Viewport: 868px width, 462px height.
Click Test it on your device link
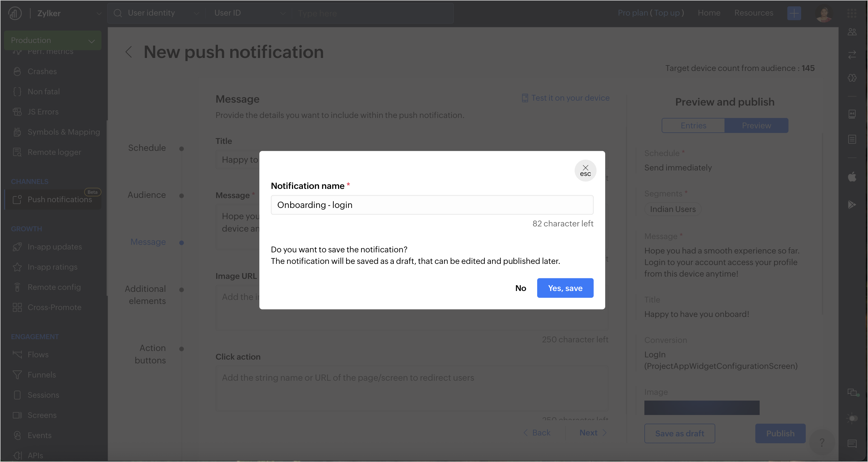[x=566, y=98]
